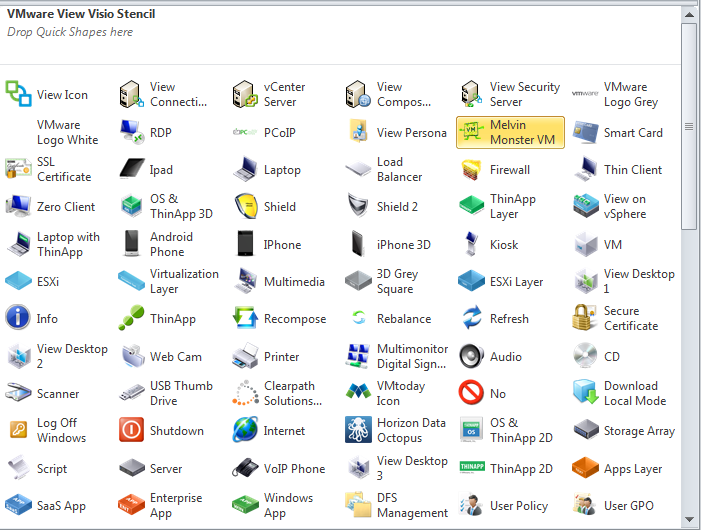The image size is (701, 530).
Task: Select the Download Local Mode icon
Action: tap(586, 392)
